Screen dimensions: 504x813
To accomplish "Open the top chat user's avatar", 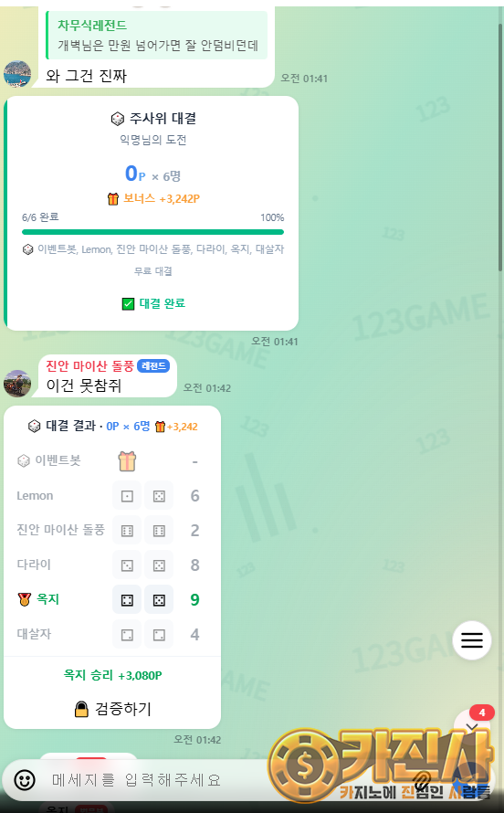I will pyautogui.click(x=17, y=74).
